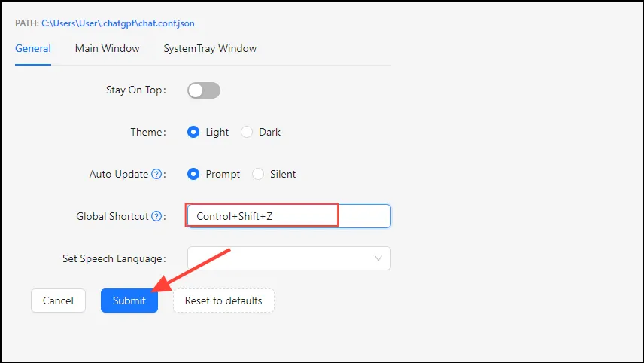Go to the SystemTray Window tab

coord(210,48)
